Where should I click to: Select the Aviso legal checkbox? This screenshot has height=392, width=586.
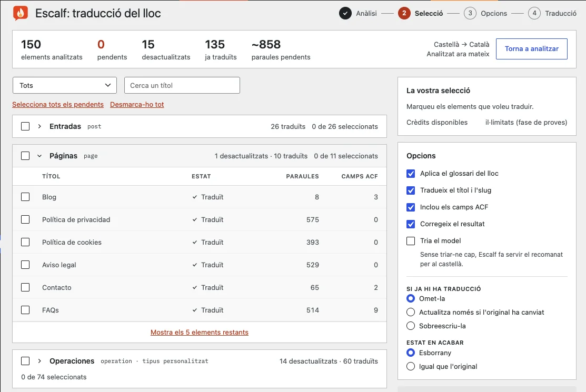coord(25,265)
